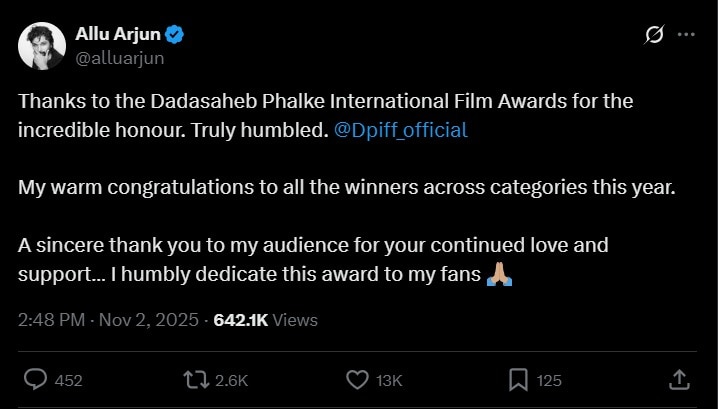This screenshot has height=409, width=718.
Task: Click the 125 bookmark count
Action: (549, 380)
